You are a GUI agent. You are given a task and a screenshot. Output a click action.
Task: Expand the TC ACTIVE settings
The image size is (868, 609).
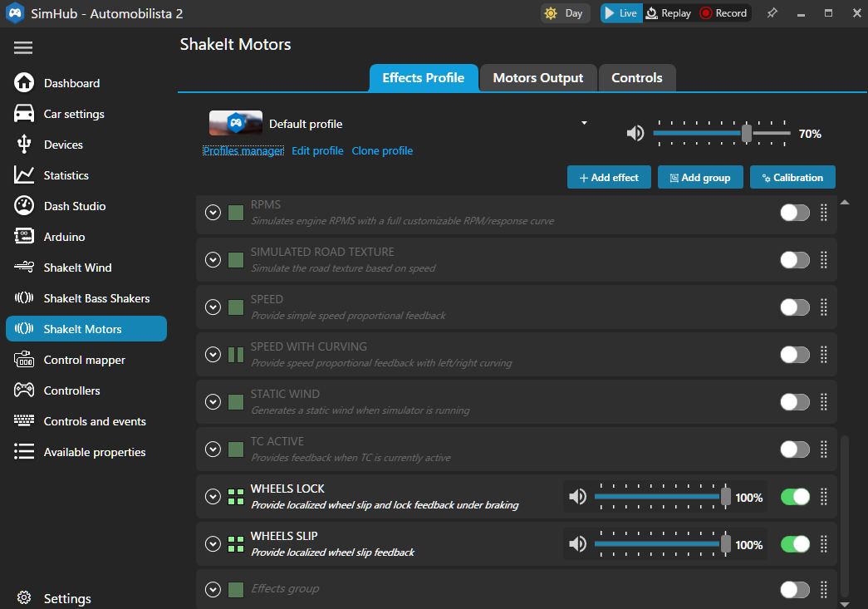pyautogui.click(x=213, y=449)
